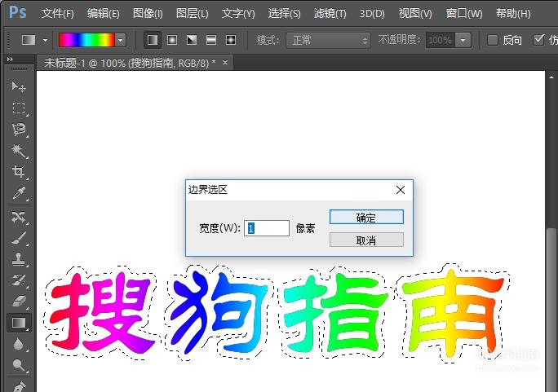Select the Healing Brush tool
This screenshot has height=392, width=558.
coord(18,217)
